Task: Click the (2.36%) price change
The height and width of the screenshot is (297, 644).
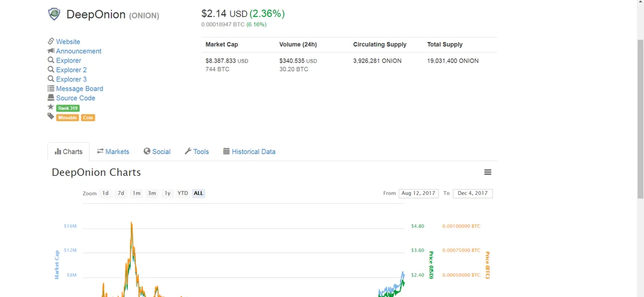Action: [x=267, y=14]
